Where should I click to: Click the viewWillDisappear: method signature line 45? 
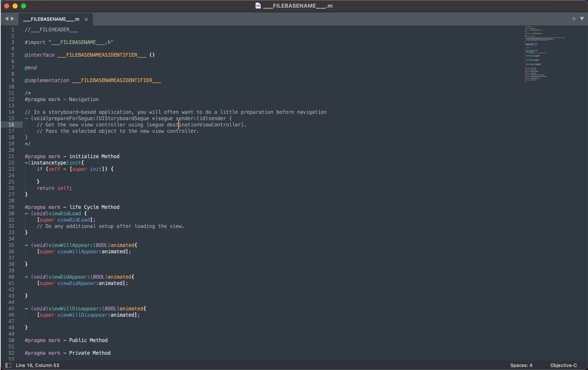pos(85,309)
